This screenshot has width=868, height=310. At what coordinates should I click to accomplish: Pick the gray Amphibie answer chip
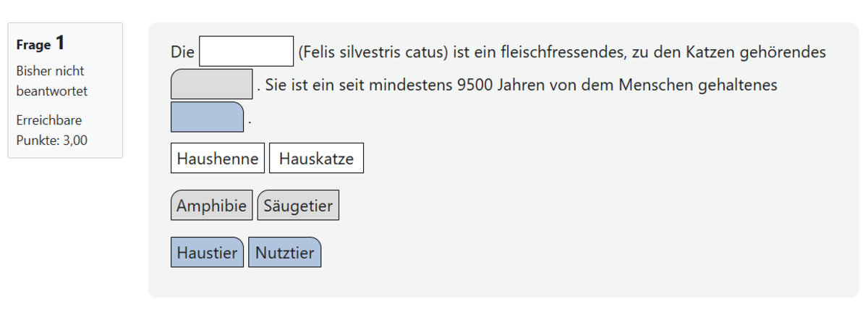tap(212, 206)
